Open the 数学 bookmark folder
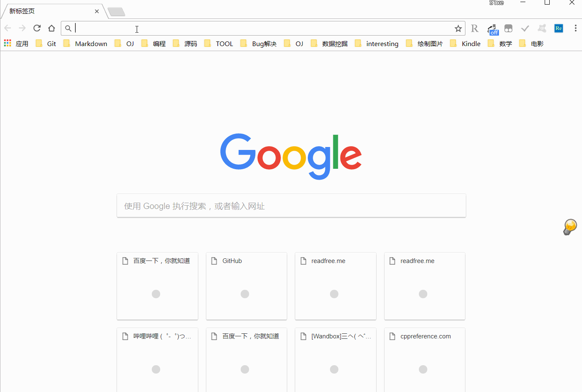This screenshot has width=582, height=392. coord(500,44)
